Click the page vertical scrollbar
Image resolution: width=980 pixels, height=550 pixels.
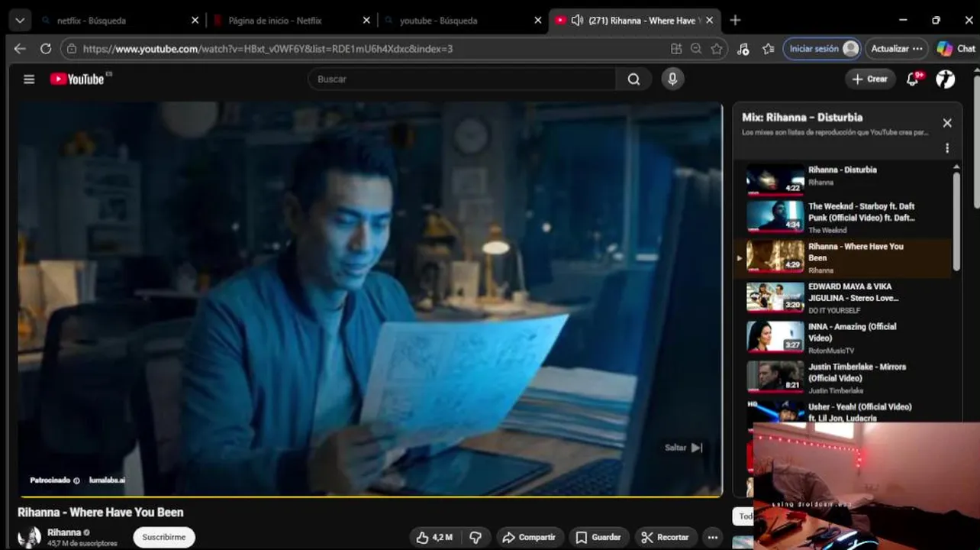tap(976, 144)
